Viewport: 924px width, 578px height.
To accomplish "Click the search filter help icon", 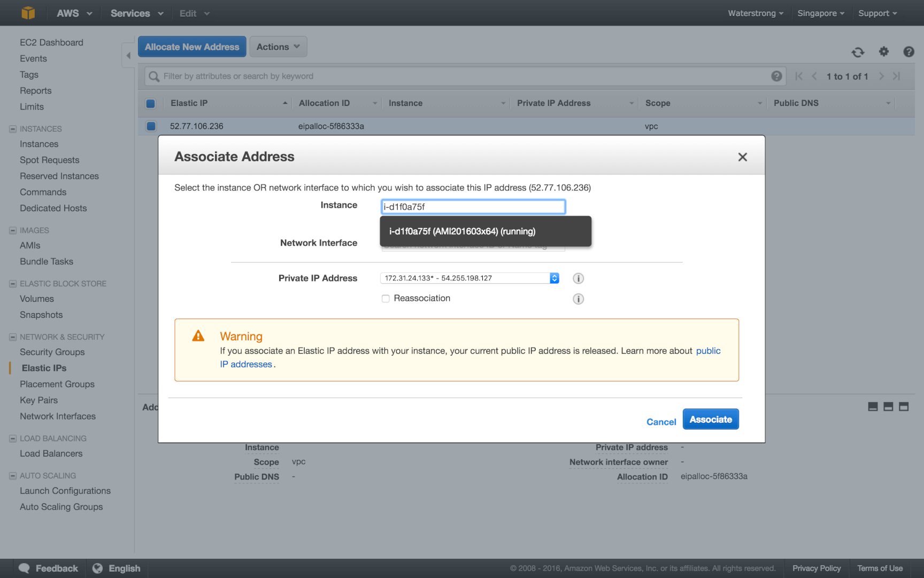I will pos(776,76).
